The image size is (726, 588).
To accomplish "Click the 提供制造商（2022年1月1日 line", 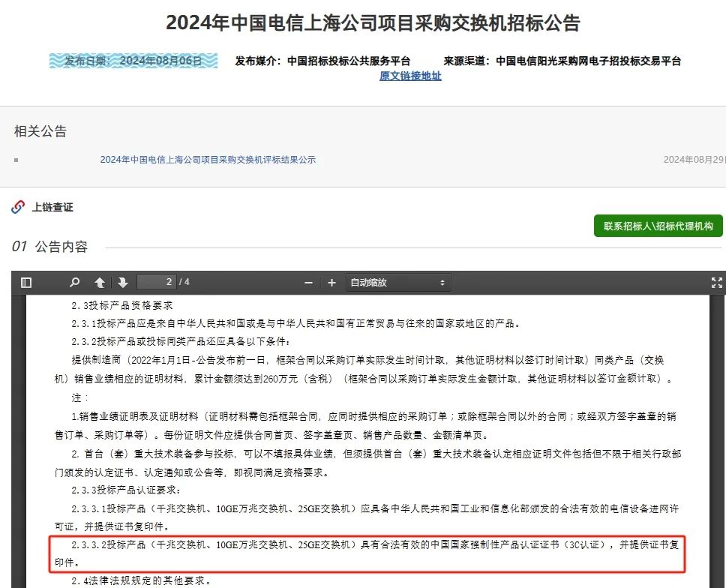I will click(x=364, y=369).
